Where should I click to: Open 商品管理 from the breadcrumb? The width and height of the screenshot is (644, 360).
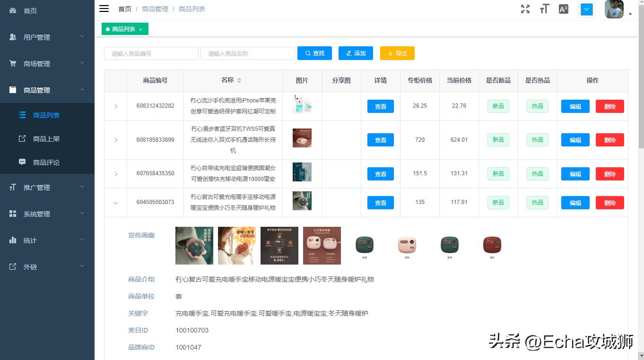coord(155,9)
